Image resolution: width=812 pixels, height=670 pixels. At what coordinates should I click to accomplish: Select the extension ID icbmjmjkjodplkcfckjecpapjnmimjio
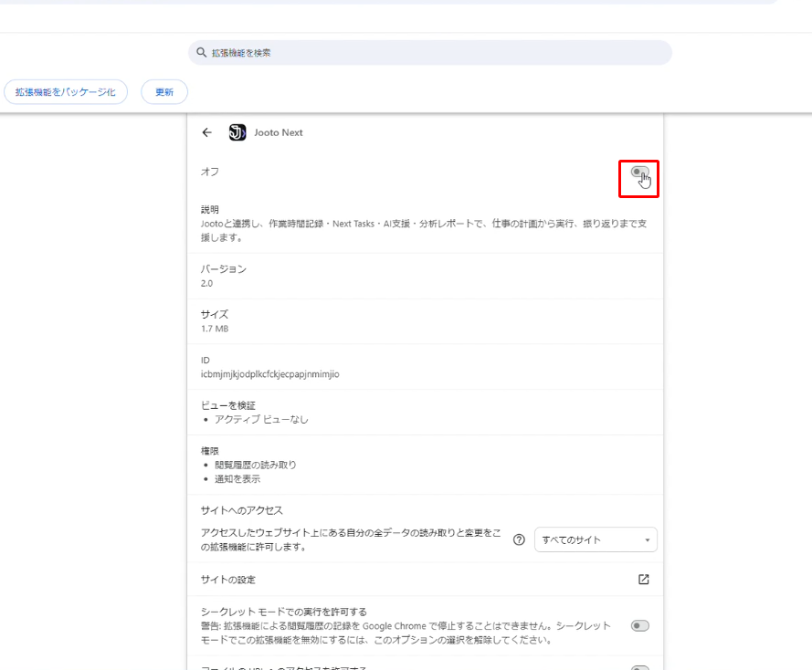pos(269,374)
